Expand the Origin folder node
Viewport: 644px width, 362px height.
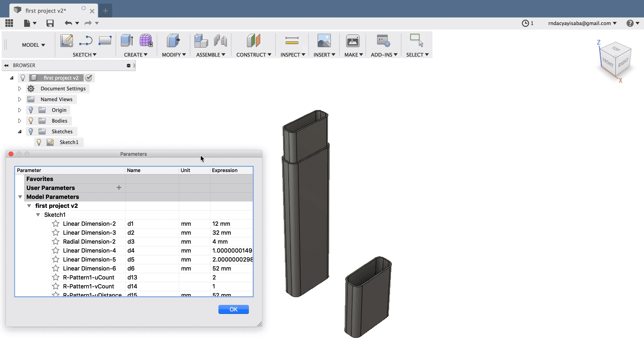pyautogui.click(x=19, y=110)
